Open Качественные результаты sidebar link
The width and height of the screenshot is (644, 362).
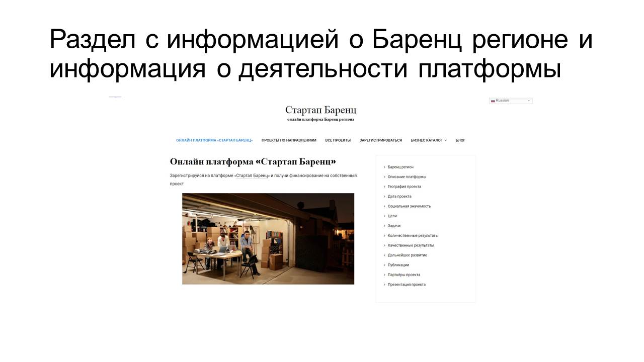pyautogui.click(x=411, y=245)
